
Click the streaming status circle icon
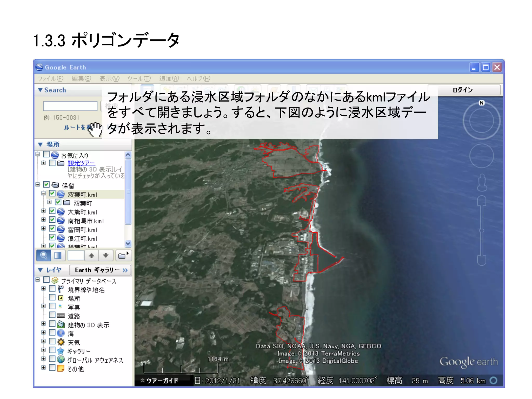[x=494, y=381]
